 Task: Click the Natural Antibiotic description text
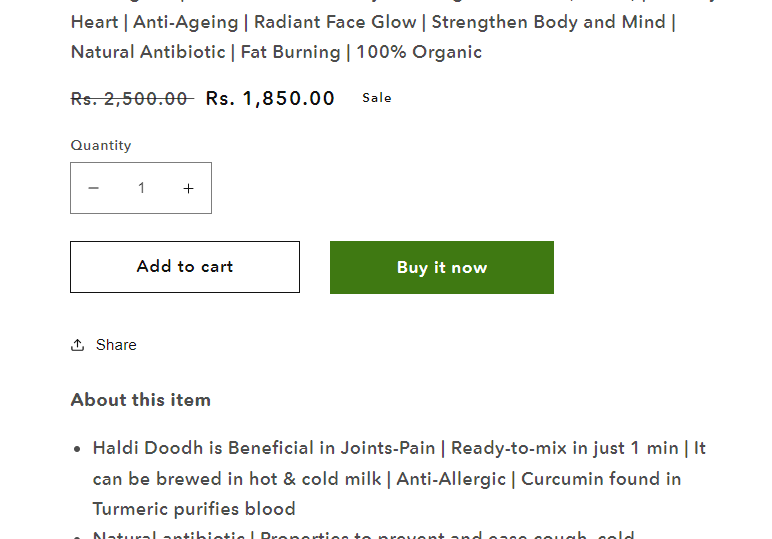coord(148,52)
